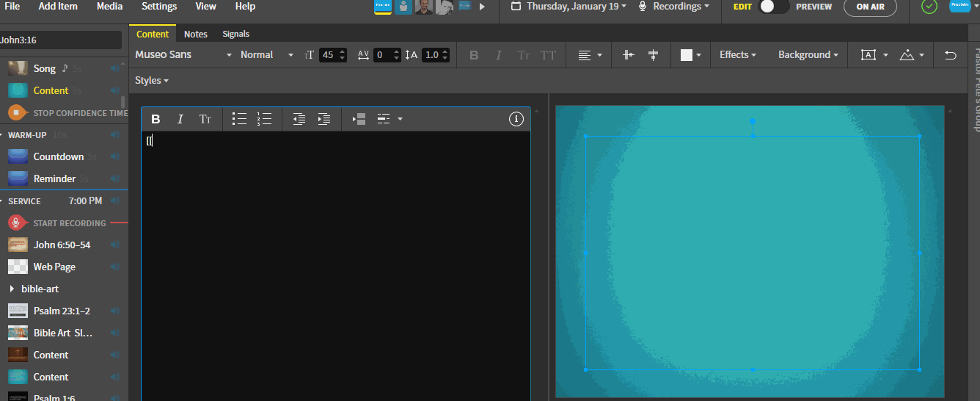Click the STOP CONFIDENCE TIME cue icon

coord(18,113)
